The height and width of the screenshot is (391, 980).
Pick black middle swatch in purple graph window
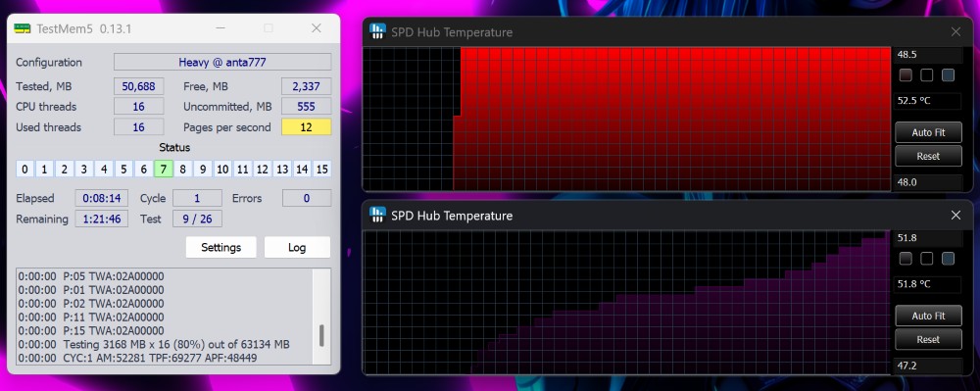927,258
